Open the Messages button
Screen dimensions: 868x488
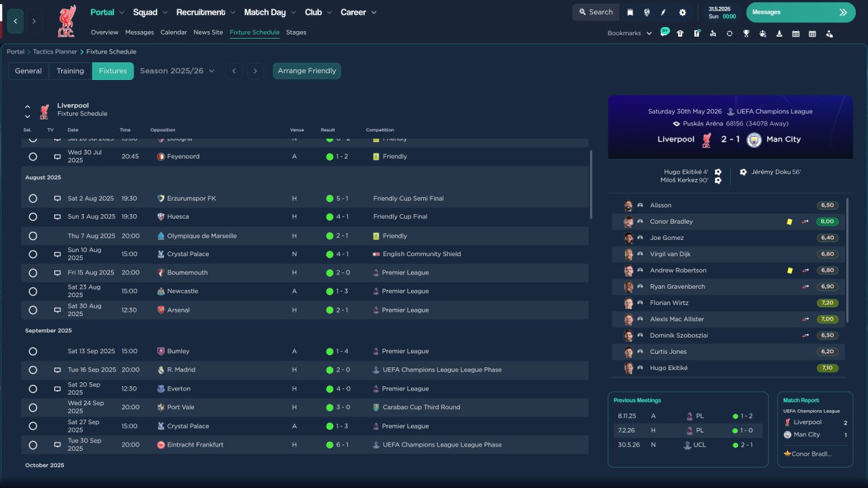[800, 12]
